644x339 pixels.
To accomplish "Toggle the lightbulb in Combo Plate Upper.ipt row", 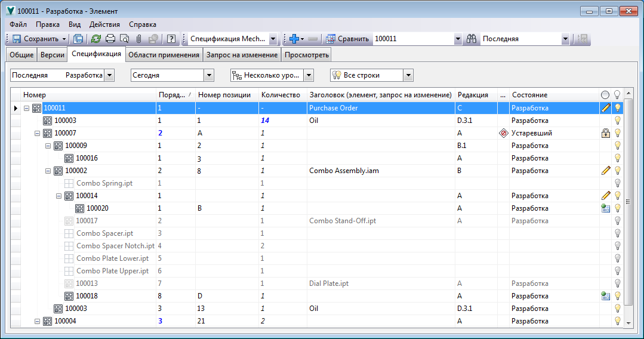I will (x=617, y=271).
